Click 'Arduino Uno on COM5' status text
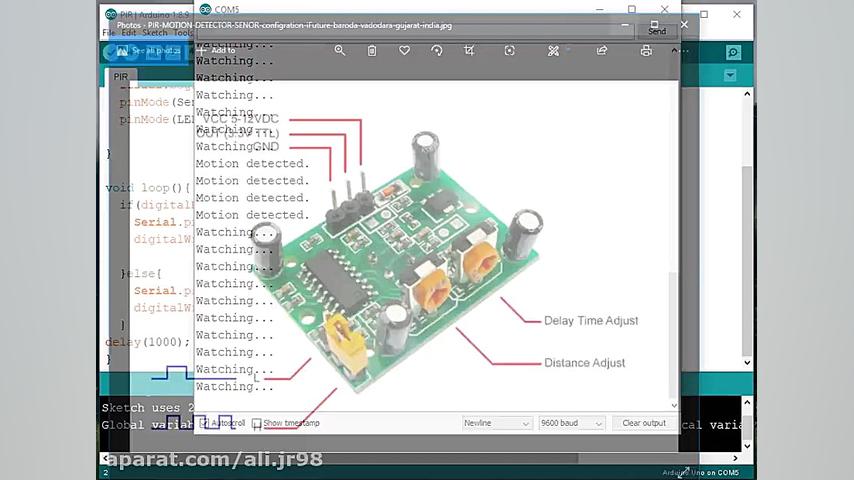The image size is (854, 480). (x=701, y=473)
